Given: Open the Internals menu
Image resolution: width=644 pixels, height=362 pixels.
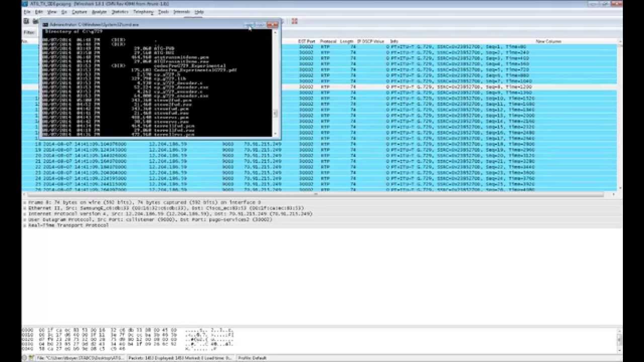Looking at the screenshot, I should click(182, 12).
